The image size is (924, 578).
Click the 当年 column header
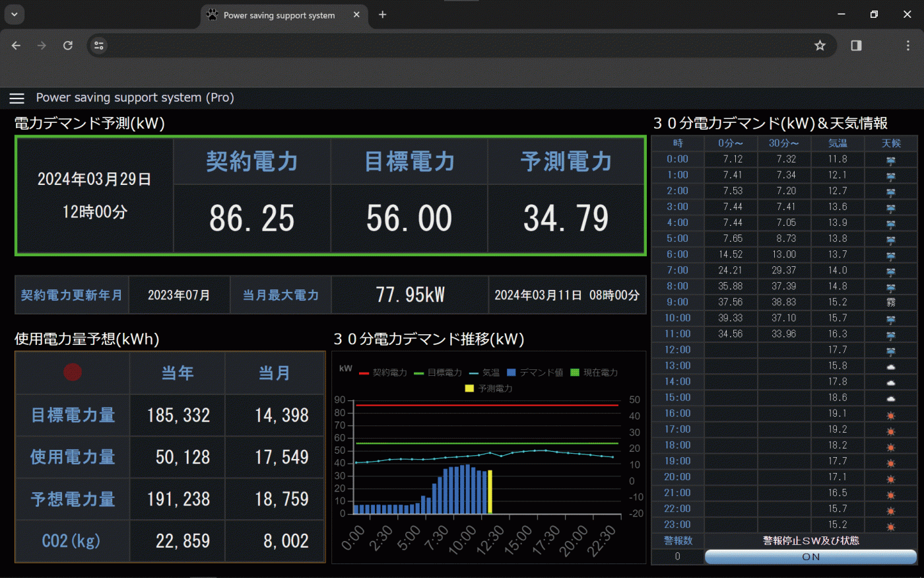(x=178, y=373)
